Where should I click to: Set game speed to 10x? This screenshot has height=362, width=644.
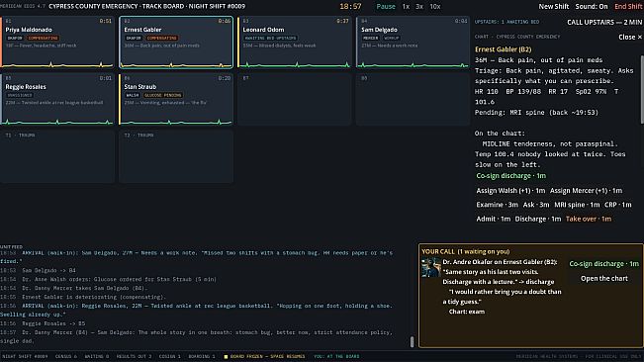coord(435,7)
